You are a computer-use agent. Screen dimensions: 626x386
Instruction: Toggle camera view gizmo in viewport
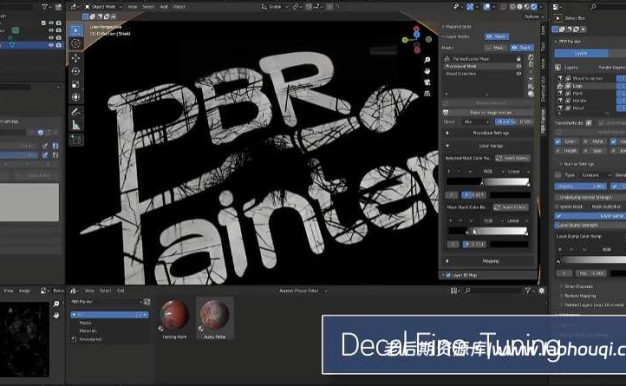point(427,82)
